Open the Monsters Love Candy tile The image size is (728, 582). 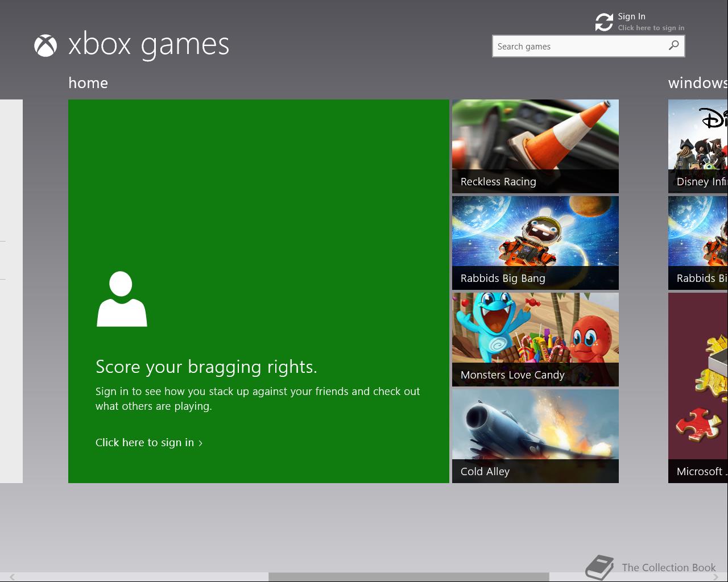535,339
